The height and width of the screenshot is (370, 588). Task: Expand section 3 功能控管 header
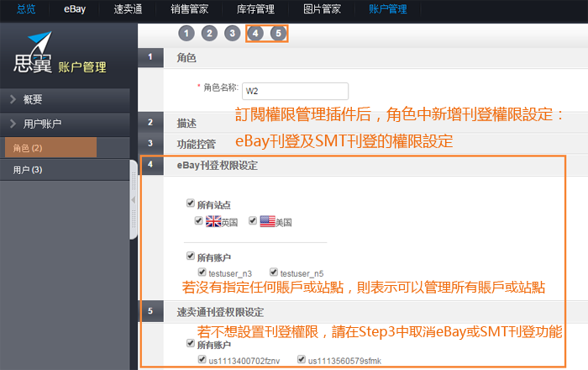point(363,143)
